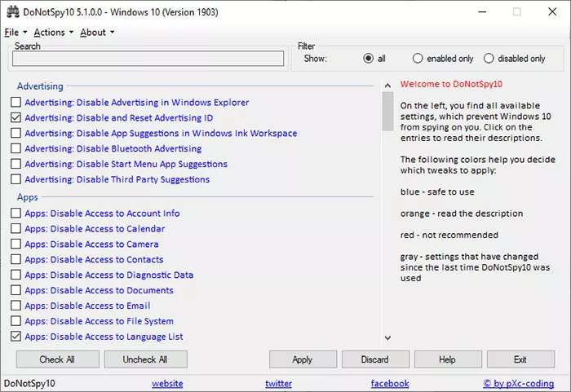Click the scroll down arrow of settings list
This screenshot has height=392, width=571.
(x=387, y=337)
